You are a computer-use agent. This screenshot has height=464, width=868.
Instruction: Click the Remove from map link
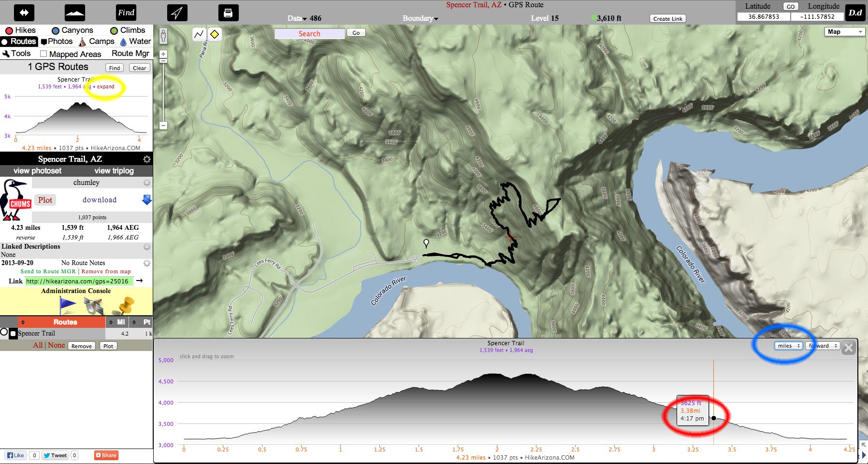(x=106, y=271)
